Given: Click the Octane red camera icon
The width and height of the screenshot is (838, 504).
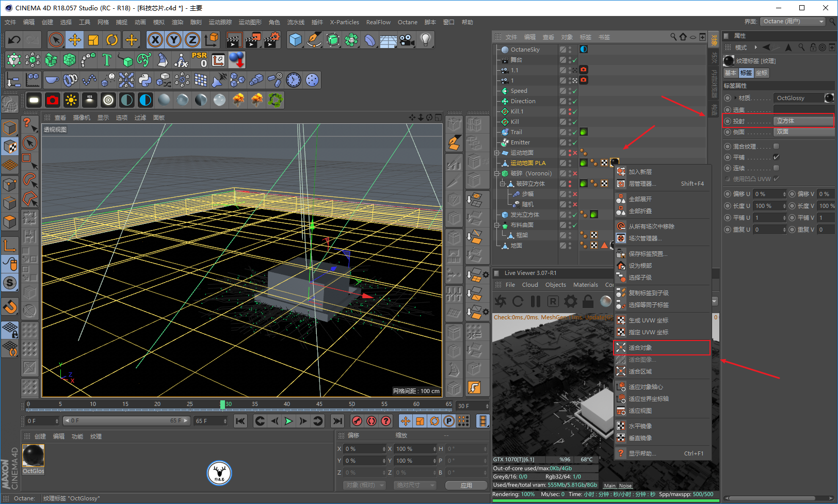Looking at the screenshot, I should click(52, 100).
